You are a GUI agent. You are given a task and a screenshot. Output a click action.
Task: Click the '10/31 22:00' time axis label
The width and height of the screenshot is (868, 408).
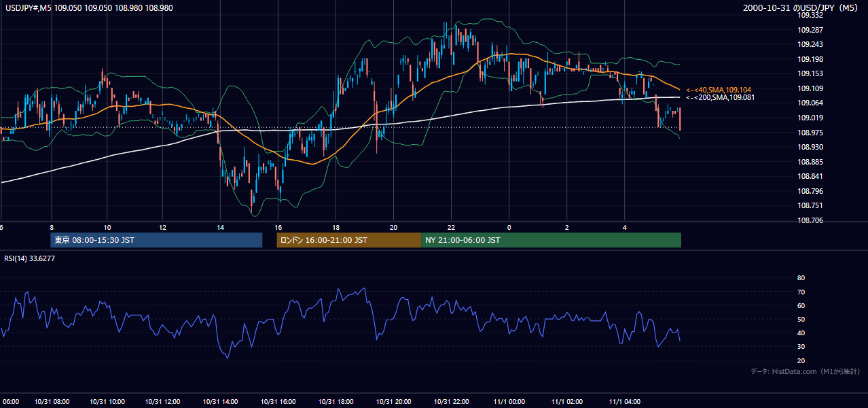(x=451, y=402)
